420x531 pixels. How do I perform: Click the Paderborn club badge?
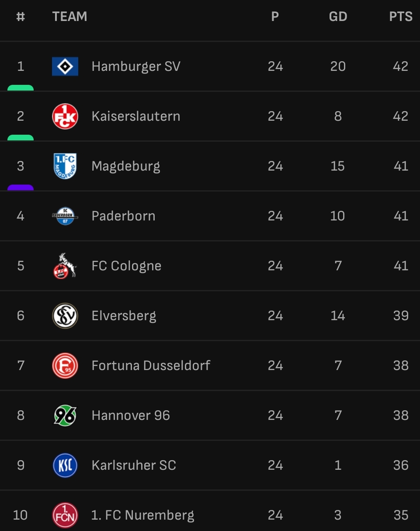[65, 216]
